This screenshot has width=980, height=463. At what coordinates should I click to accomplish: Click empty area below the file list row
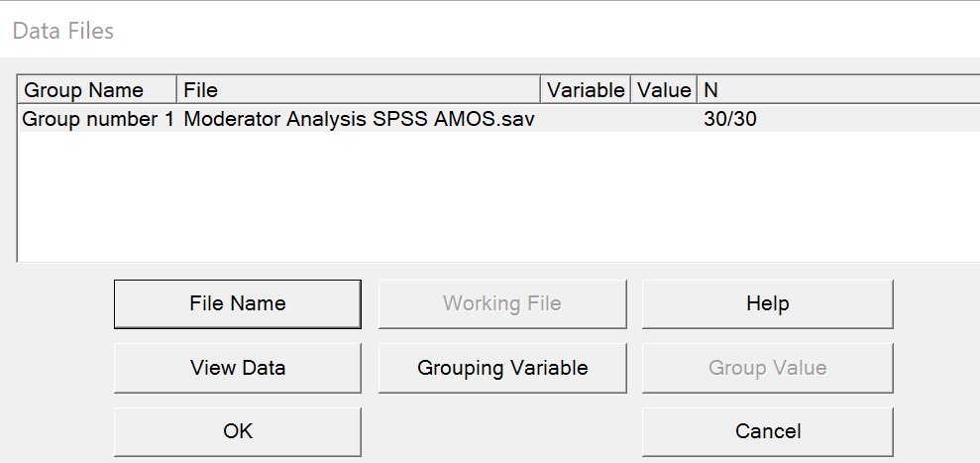point(495,198)
